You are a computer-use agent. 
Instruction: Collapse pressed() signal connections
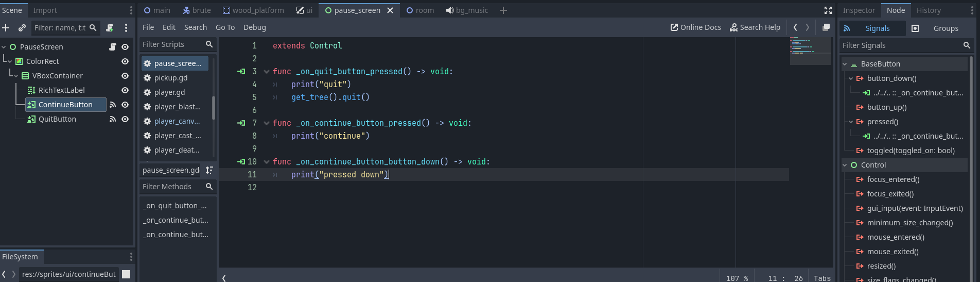pos(851,122)
